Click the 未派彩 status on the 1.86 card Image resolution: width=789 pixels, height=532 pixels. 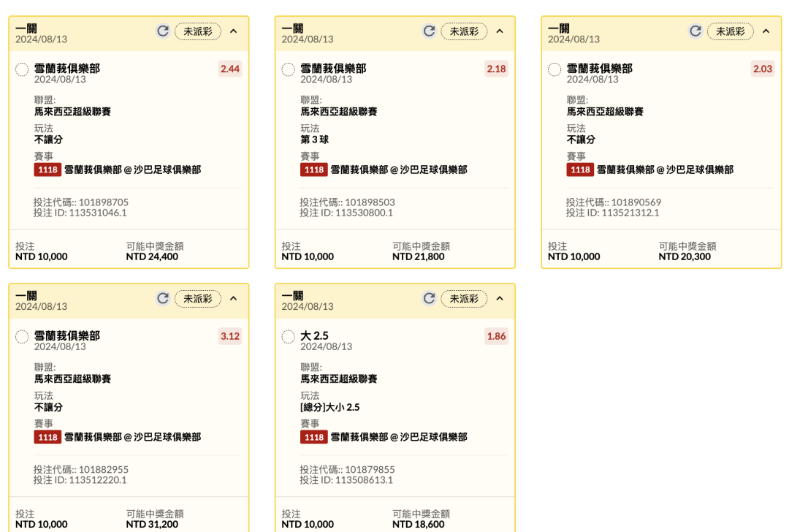(464, 299)
